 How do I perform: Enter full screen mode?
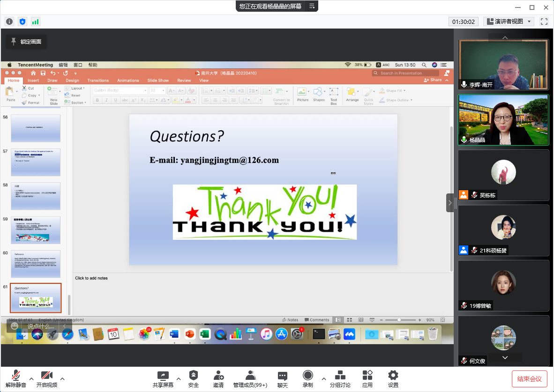coord(544,22)
